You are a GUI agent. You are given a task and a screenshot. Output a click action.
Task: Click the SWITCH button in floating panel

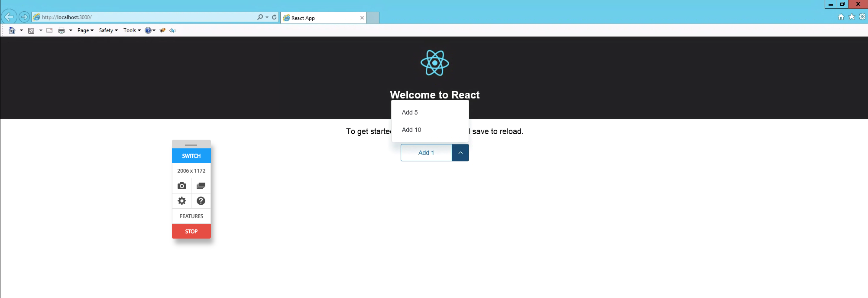[191, 156]
